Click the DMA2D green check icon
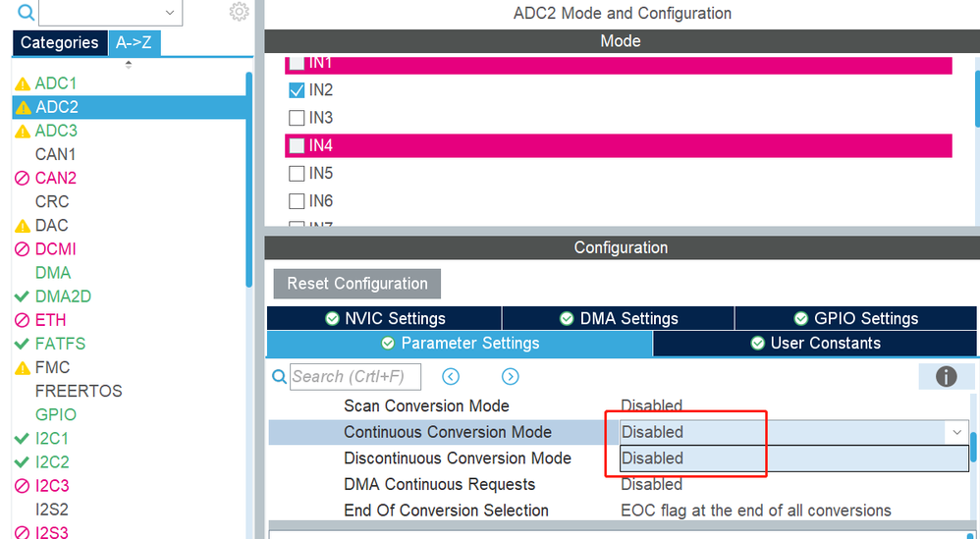The width and height of the screenshot is (980, 539). (x=22, y=296)
